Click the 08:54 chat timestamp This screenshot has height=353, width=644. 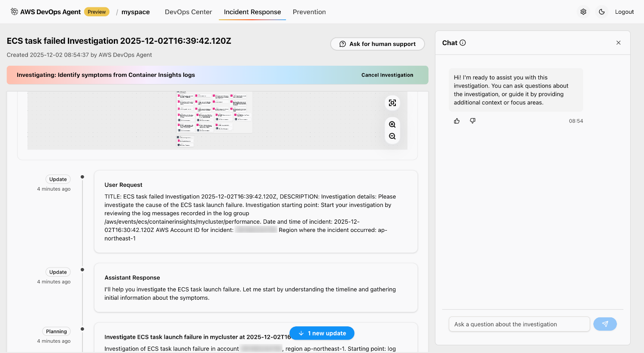(576, 121)
